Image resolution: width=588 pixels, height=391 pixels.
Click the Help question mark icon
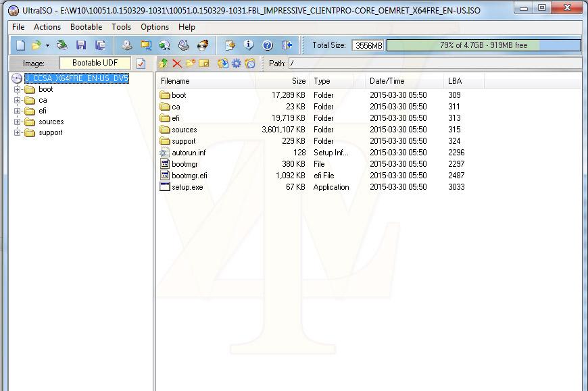pyautogui.click(x=268, y=45)
